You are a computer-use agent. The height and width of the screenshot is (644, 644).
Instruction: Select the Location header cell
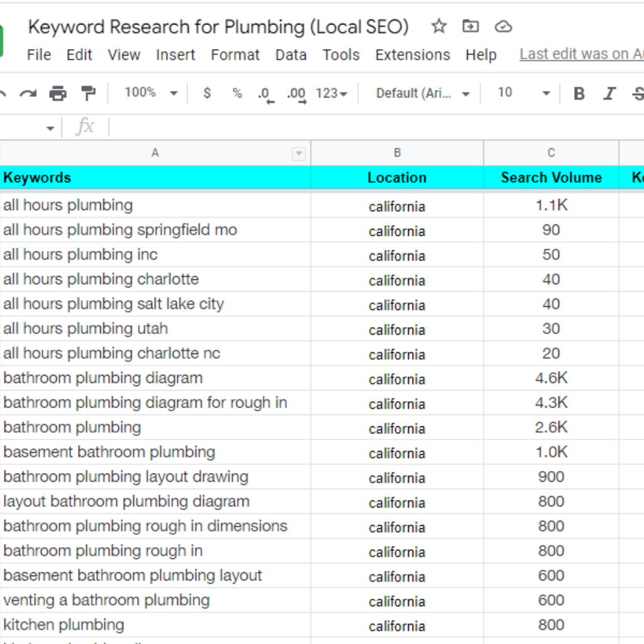click(x=397, y=178)
